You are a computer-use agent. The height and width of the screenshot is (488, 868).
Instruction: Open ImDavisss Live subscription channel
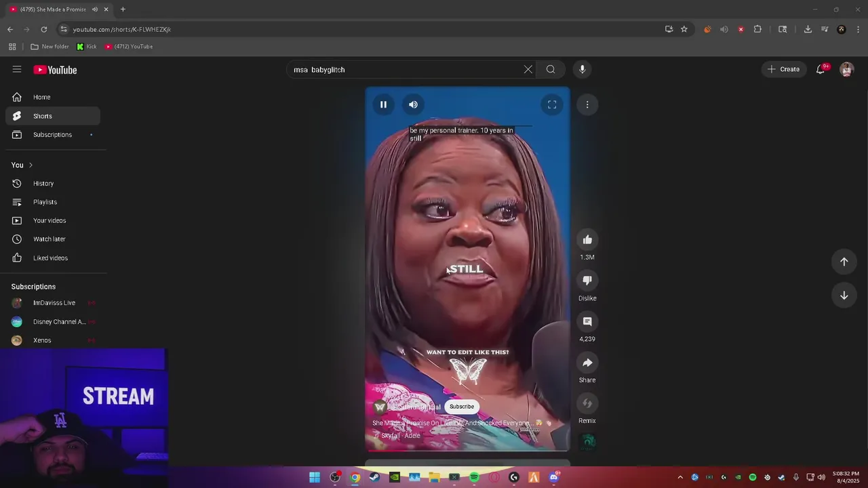pyautogui.click(x=53, y=303)
